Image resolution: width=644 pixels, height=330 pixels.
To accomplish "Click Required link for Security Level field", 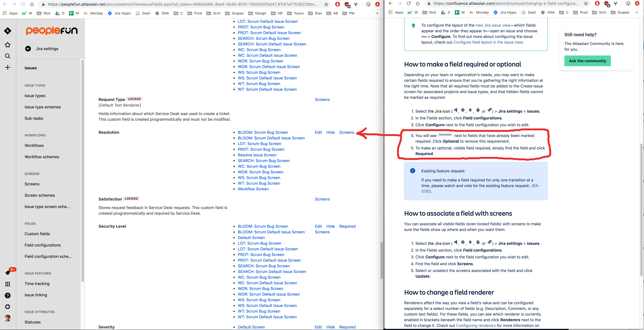I will pos(347,226).
